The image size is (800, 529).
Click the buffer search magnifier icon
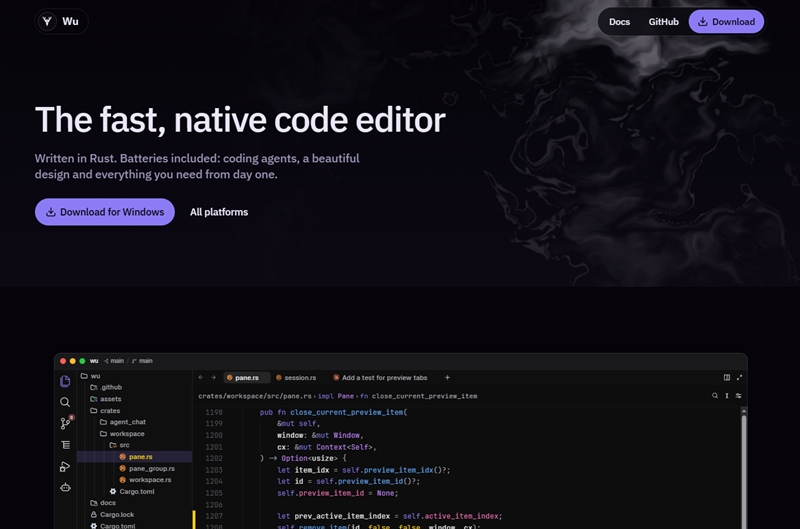715,395
